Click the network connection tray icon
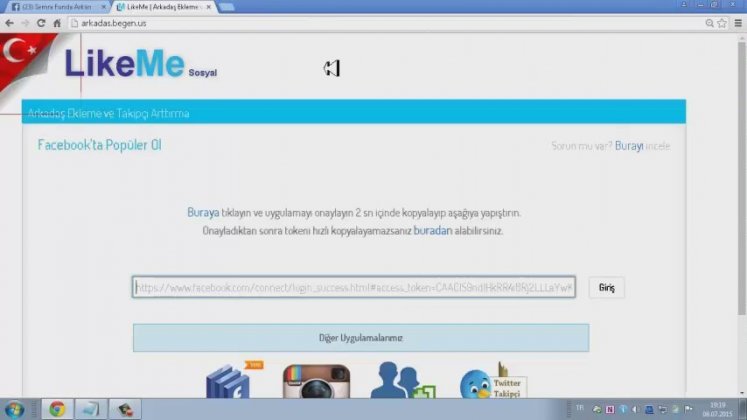Viewport: 747px width, 420px height. [x=662, y=409]
